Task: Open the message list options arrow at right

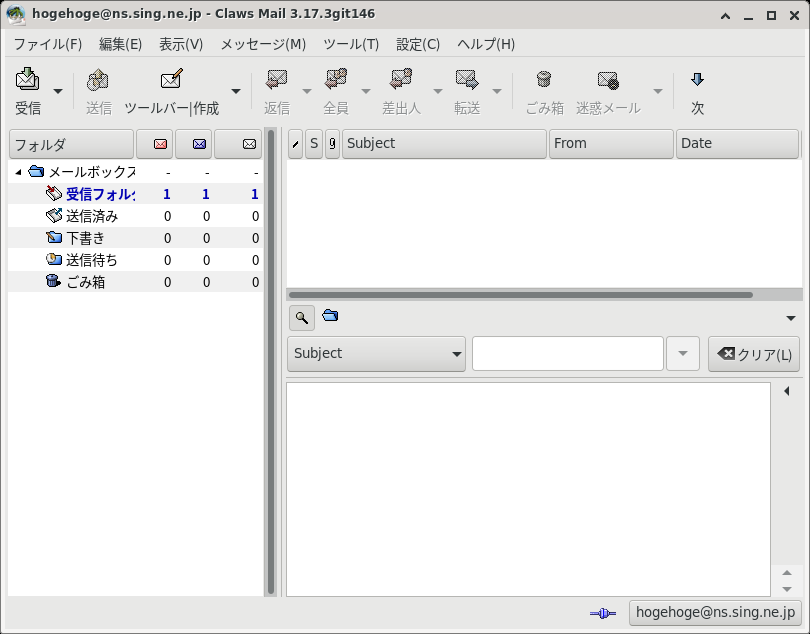Action: (x=790, y=318)
